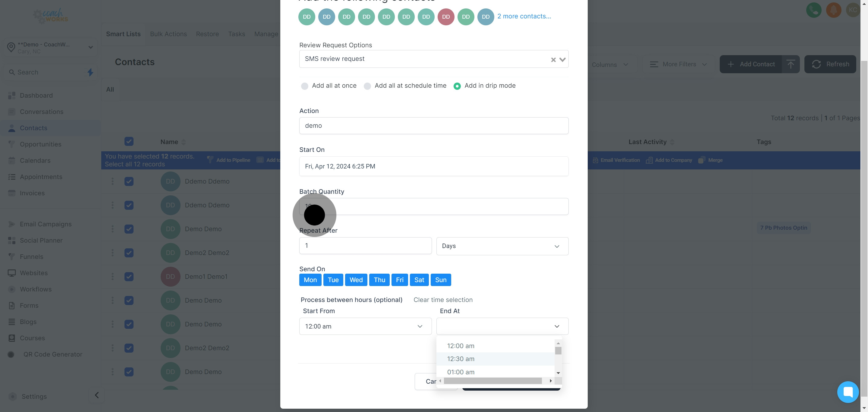
Task: Select the Add all at schedule time radio
Action: pos(367,86)
